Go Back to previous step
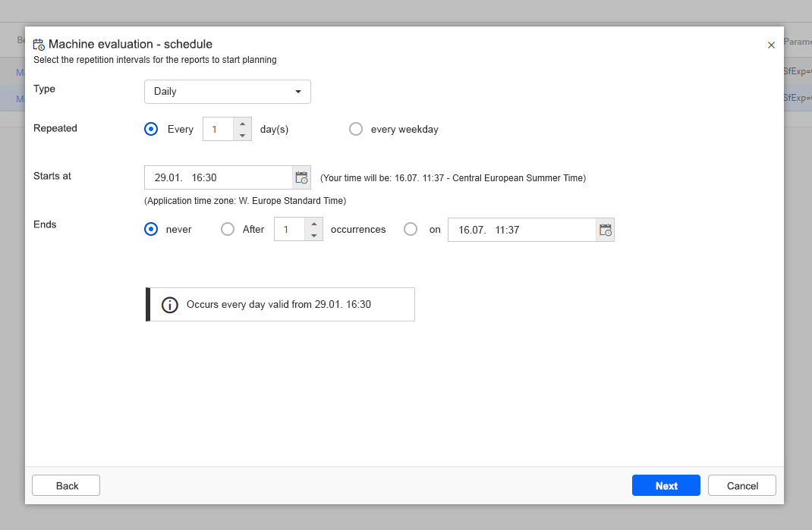The height and width of the screenshot is (530, 812). [x=66, y=485]
